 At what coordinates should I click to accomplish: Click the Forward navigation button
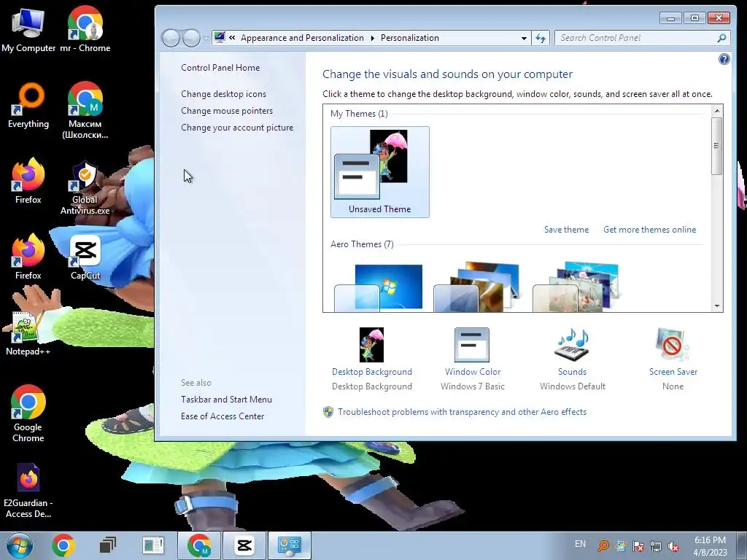coord(191,38)
